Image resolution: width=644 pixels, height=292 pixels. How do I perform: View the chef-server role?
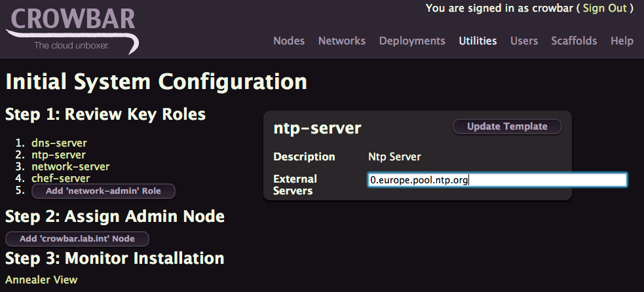click(61, 178)
